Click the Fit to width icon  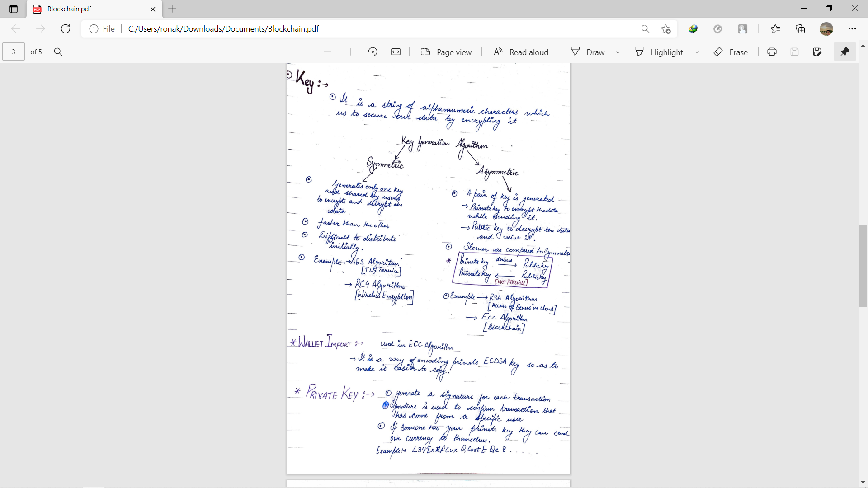coord(396,52)
